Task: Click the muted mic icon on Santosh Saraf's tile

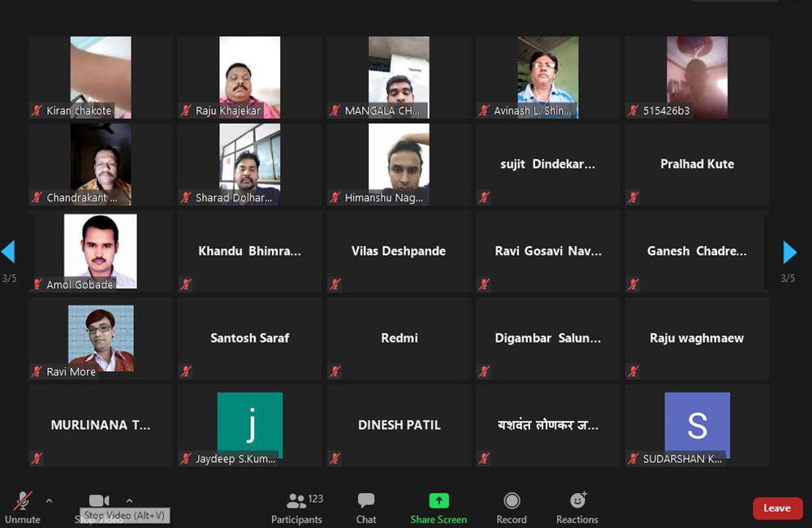Action: [186, 371]
